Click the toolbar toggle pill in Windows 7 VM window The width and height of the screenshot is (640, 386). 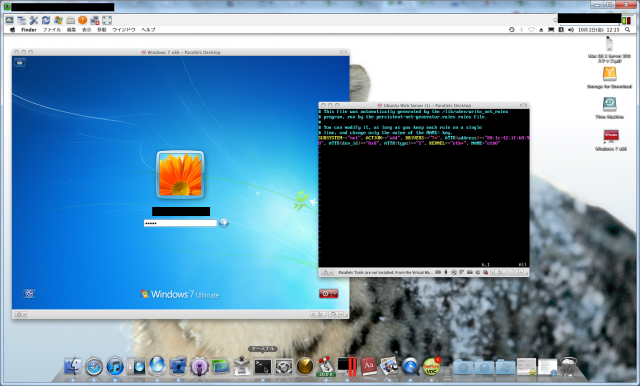[x=343, y=52]
